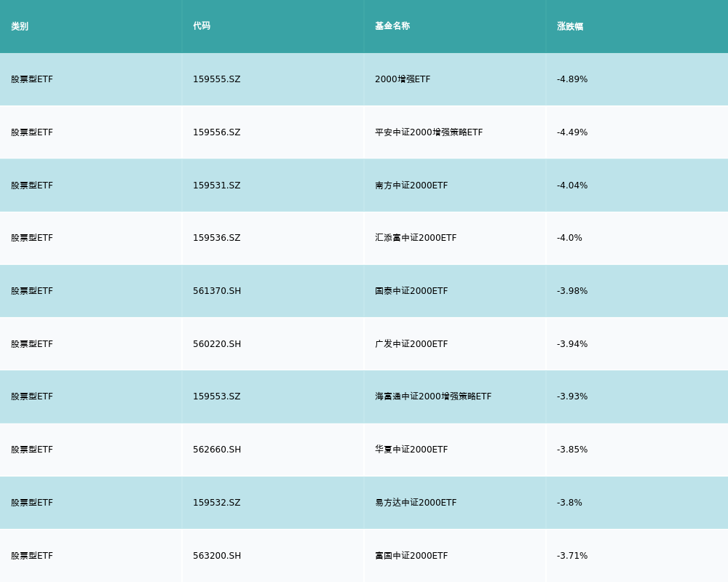Screen dimensions: 728x582
Task: Click the -3.71% value for 富国中证2000ETF
Action: pos(572,556)
